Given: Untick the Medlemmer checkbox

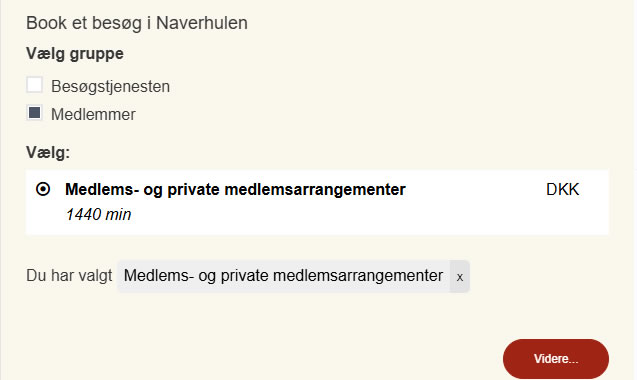Looking at the screenshot, I should (x=34, y=113).
